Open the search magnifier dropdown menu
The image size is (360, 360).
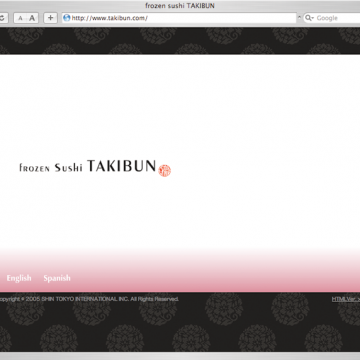310,18
